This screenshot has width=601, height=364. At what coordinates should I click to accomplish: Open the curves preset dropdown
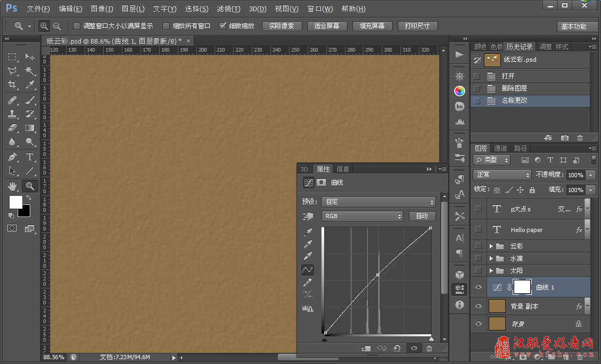point(378,202)
